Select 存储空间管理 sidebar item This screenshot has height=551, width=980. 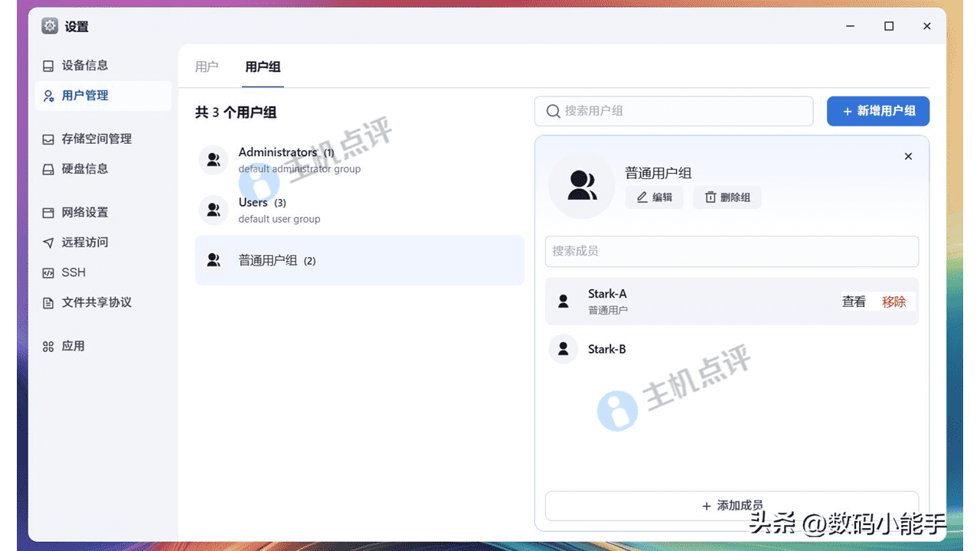point(96,139)
